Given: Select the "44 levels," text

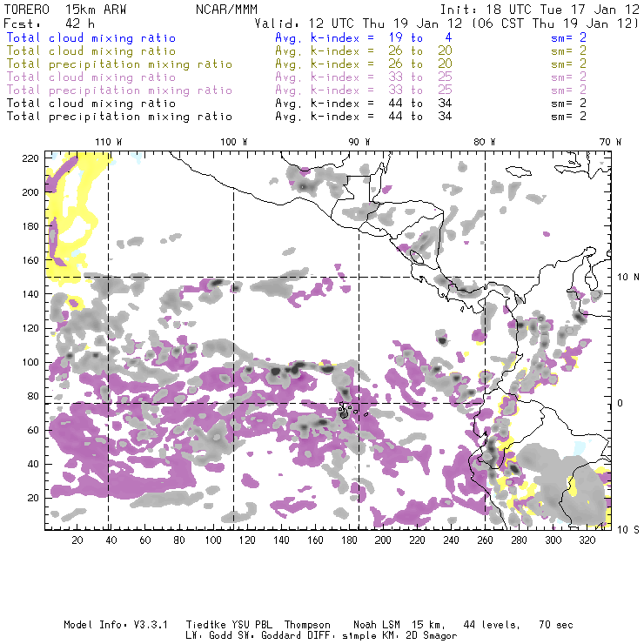Looking at the screenshot, I should (492, 625).
